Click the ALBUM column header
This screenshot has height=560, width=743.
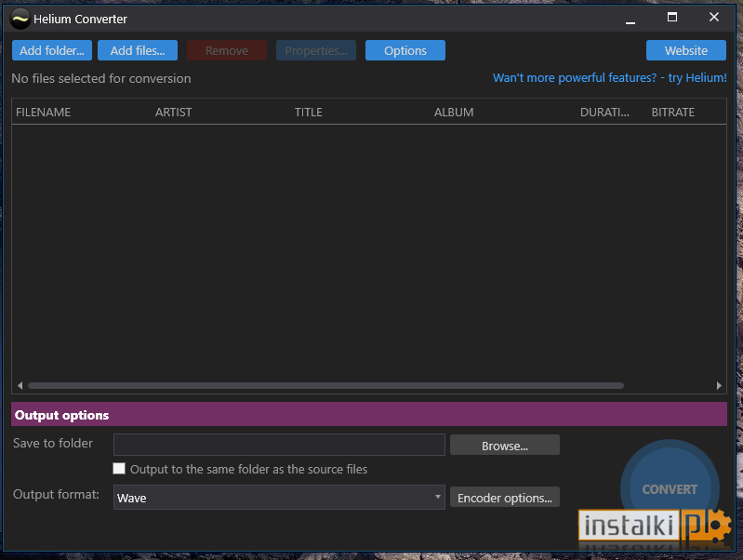click(x=454, y=113)
